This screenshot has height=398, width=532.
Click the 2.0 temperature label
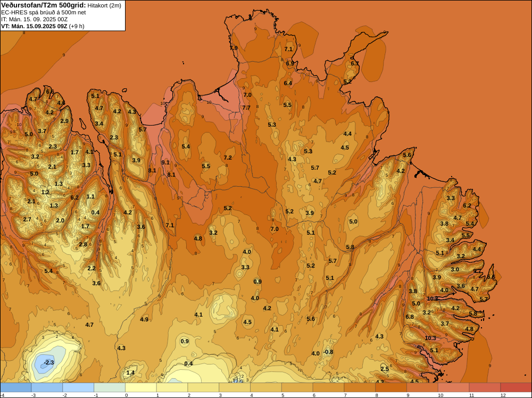(60, 220)
